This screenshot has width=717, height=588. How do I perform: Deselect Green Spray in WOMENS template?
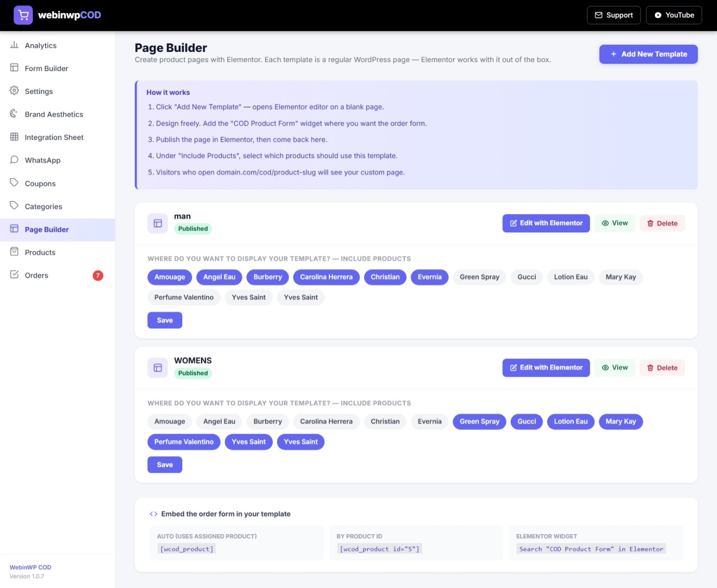[x=479, y=421]
